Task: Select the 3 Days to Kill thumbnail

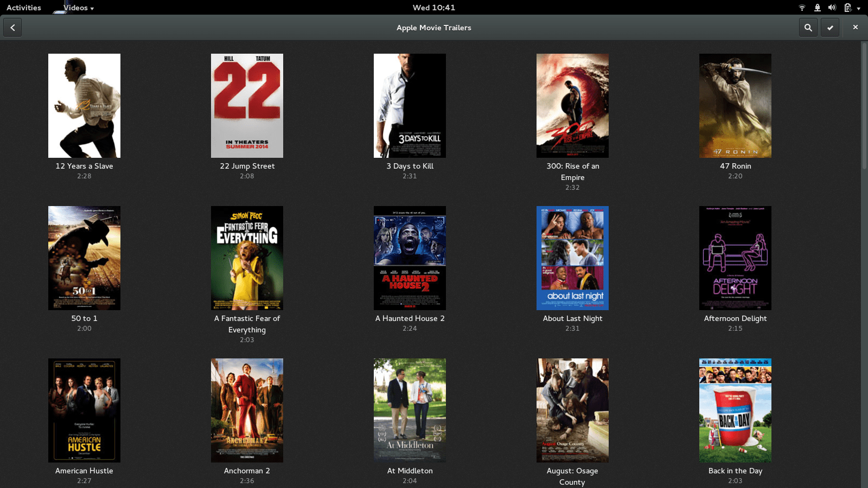Action: point(410,106)
